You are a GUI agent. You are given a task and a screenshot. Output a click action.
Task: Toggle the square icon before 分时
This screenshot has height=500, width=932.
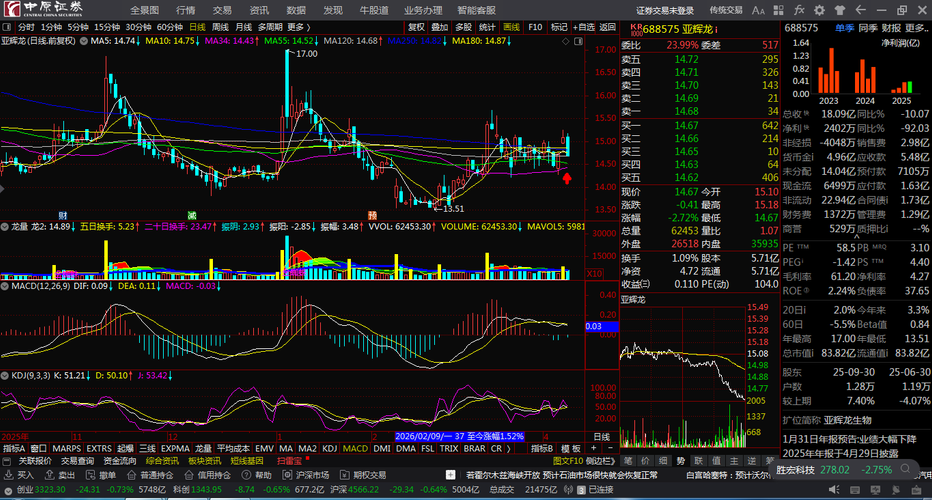(x=7, y=27)
